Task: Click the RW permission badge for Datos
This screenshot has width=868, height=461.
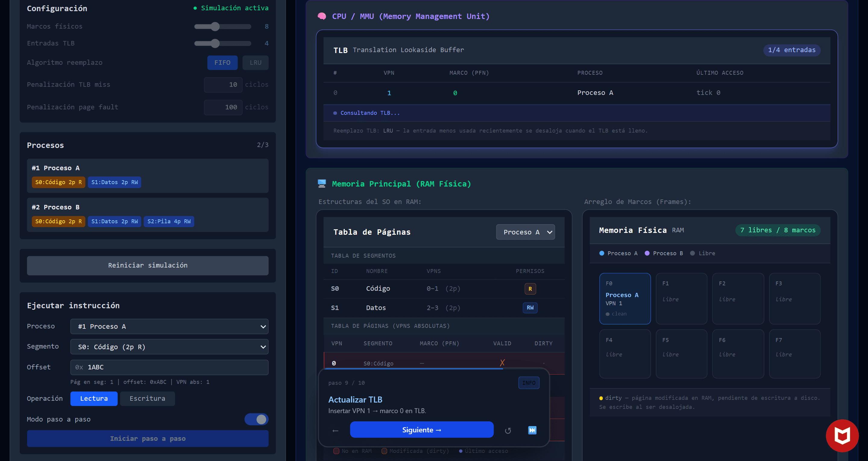Action: (x=530, y=308)
